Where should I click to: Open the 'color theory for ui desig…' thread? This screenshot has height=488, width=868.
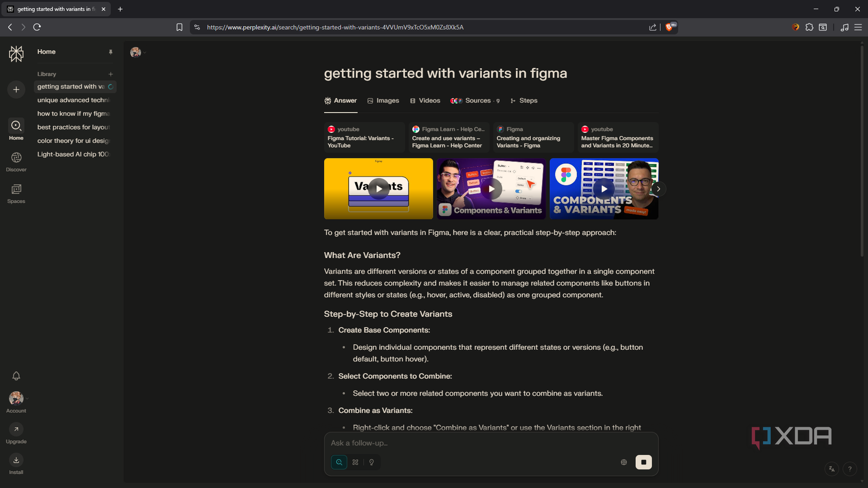click(x=73, y=141)
